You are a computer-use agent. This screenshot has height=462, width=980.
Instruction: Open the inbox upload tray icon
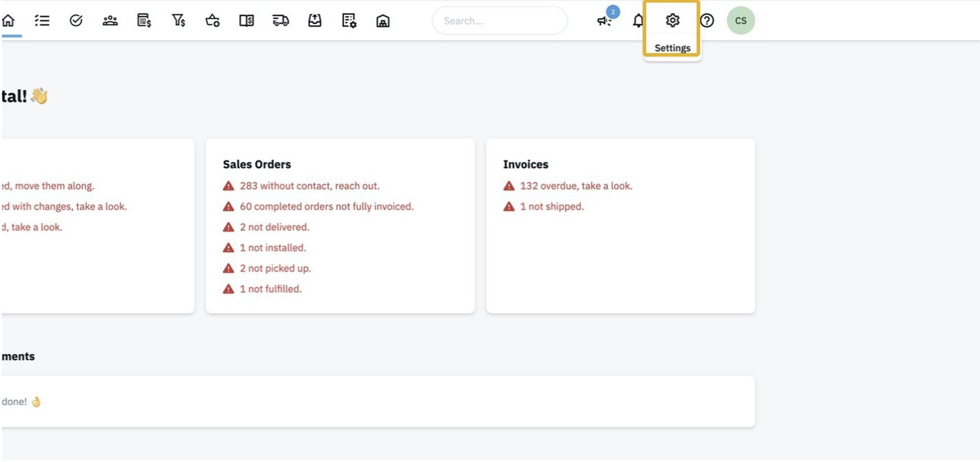(315, 21)
